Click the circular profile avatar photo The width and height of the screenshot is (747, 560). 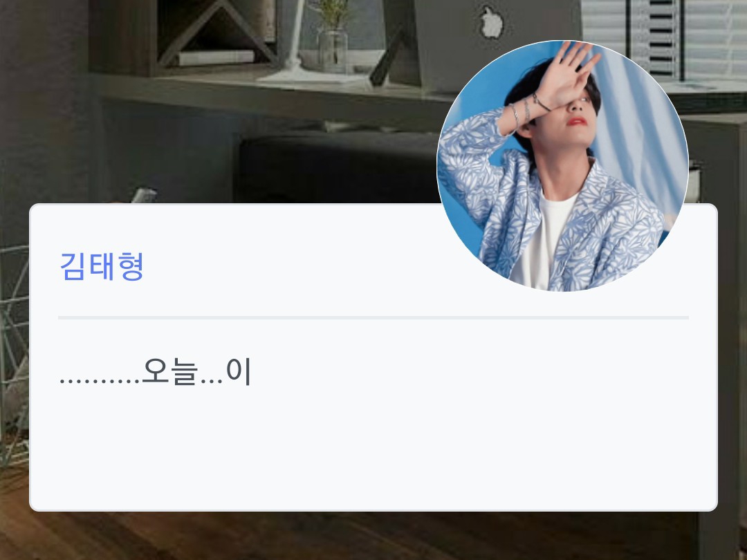click(562, 166)
